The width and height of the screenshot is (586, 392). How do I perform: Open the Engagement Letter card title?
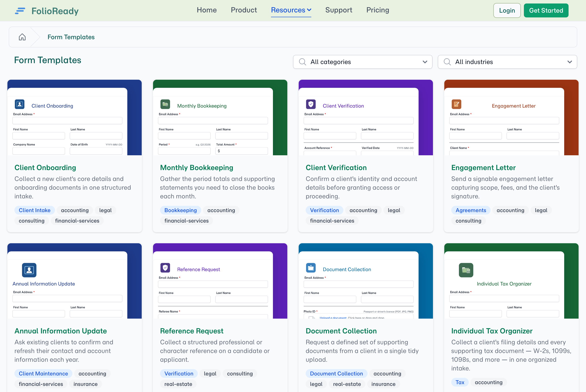(483, 167)
